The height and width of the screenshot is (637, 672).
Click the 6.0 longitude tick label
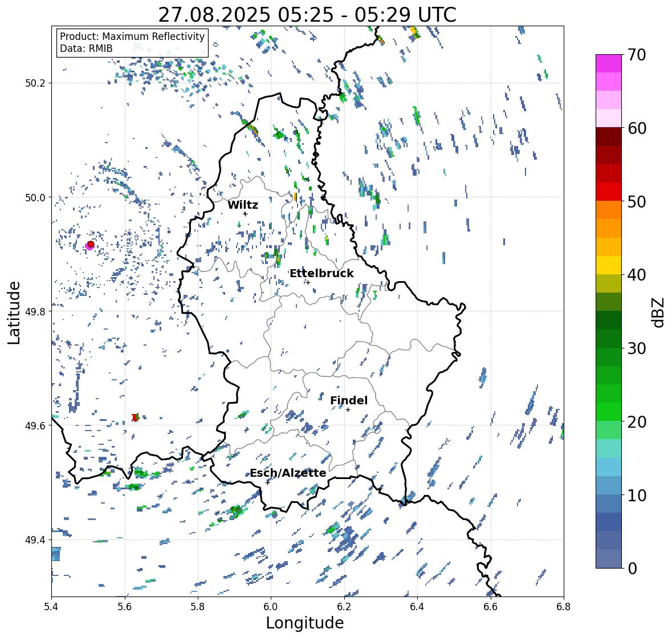(x=271, y=606)
